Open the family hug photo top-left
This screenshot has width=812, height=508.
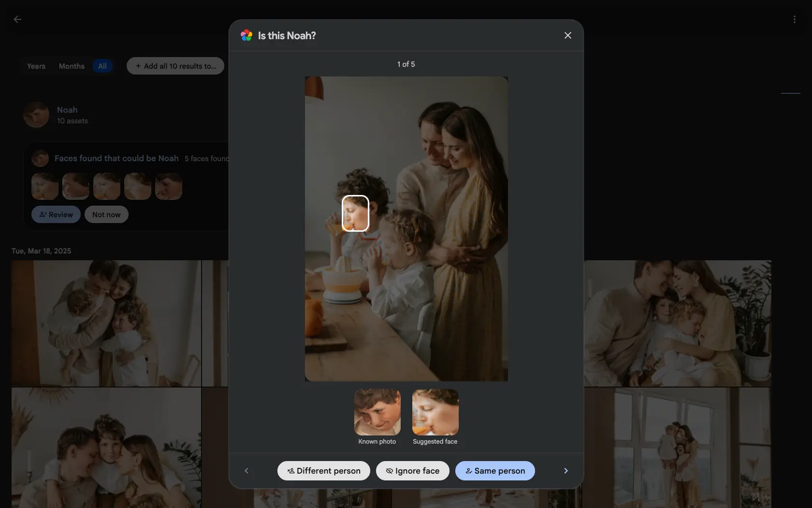point(106,323)
